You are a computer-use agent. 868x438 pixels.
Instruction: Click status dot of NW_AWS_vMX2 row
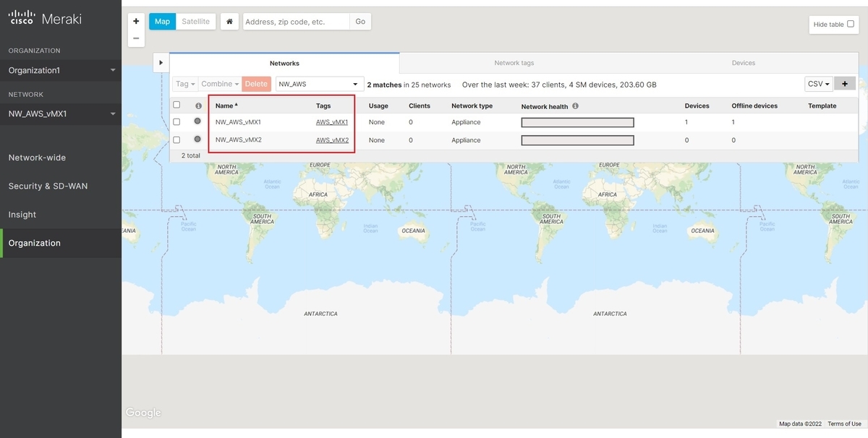[x=197, y=139]
